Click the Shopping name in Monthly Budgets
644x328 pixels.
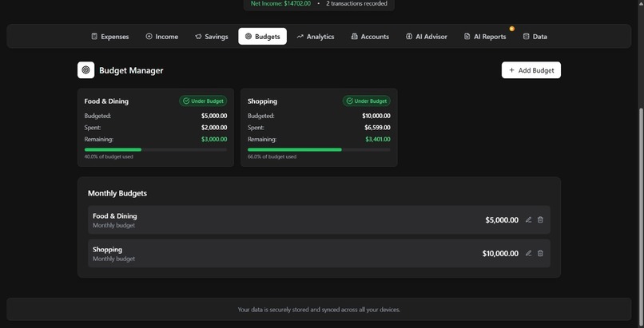tap(108, 250)
